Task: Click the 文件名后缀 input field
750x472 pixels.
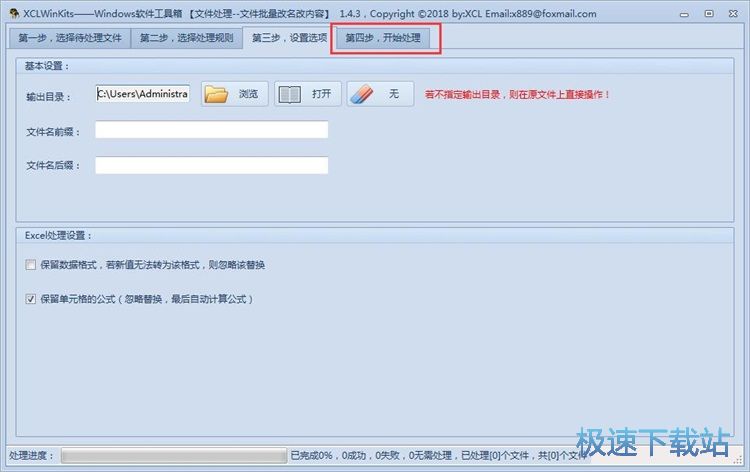Action: coord(211,165)
